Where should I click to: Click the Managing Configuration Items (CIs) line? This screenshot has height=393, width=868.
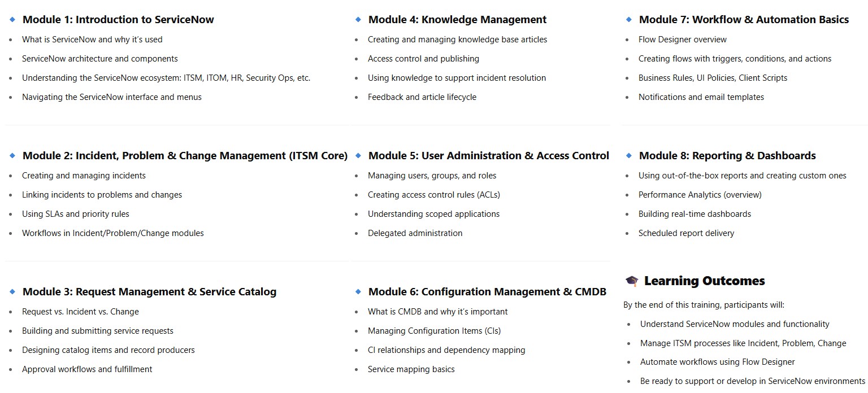click(434, 331)
